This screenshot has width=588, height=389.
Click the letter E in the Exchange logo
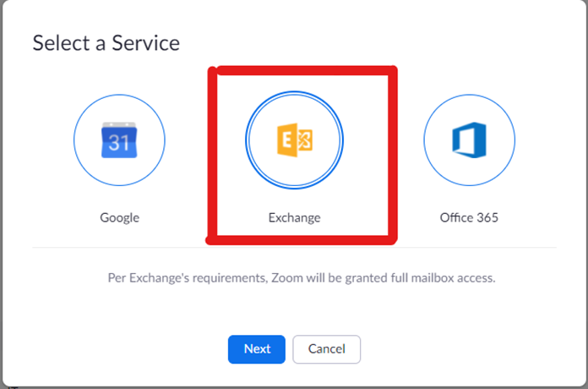point(286,140)
